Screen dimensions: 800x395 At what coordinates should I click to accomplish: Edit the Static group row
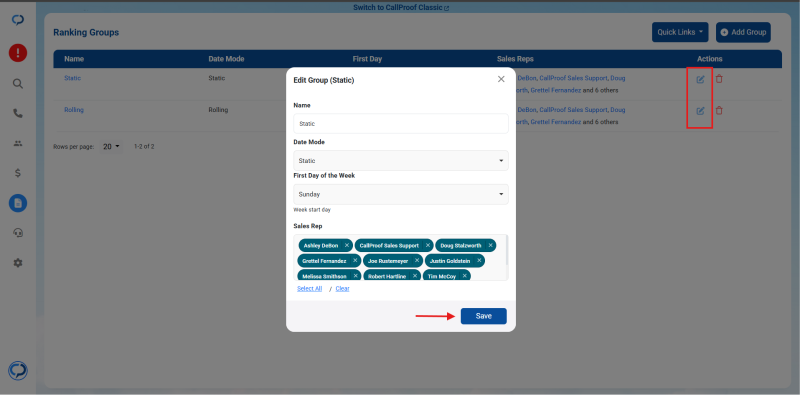tap(701, 79)
